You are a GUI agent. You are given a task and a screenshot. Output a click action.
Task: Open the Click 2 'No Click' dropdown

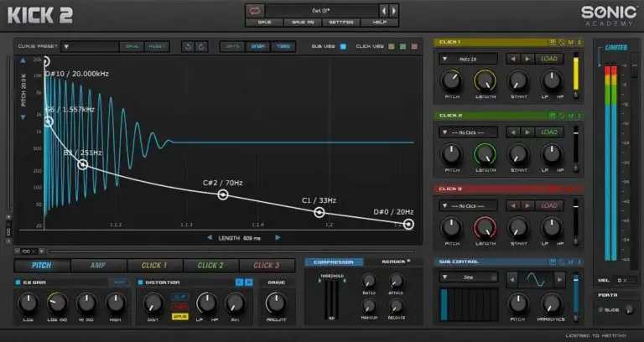468,132
